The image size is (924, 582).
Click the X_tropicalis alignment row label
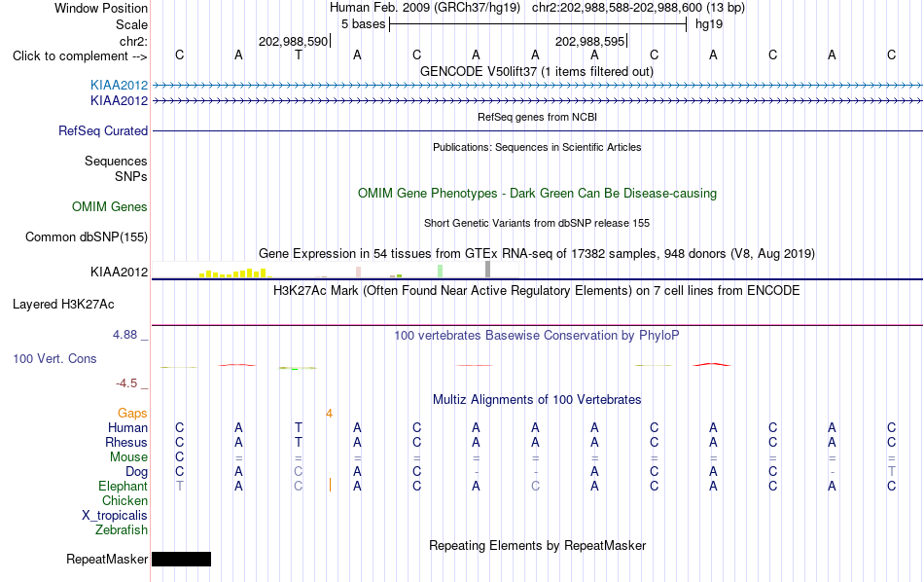(x=115, y=516)
